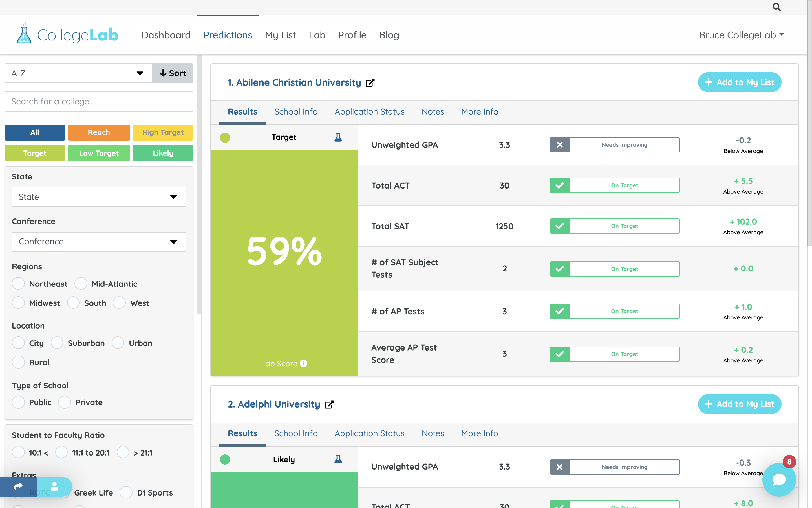Open external link icon for Adelphi University

[x=329, y=404]
